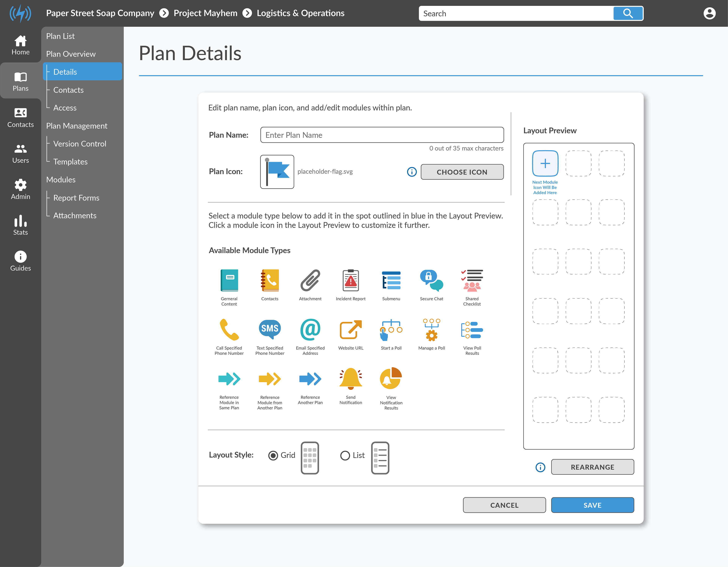Choose the Start a Poll module
The image size is (728, 567).
(391, 330)
